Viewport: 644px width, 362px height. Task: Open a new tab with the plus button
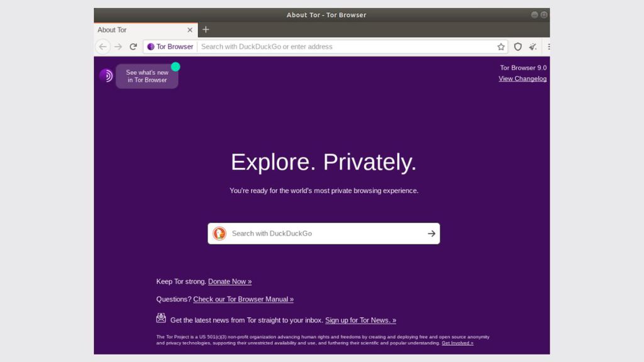206,30
